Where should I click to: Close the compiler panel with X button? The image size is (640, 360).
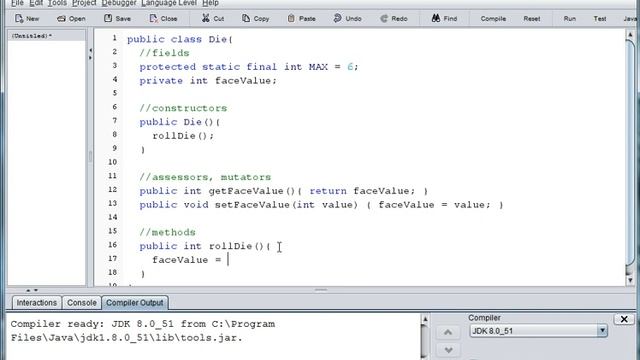[x=624, y=319]
